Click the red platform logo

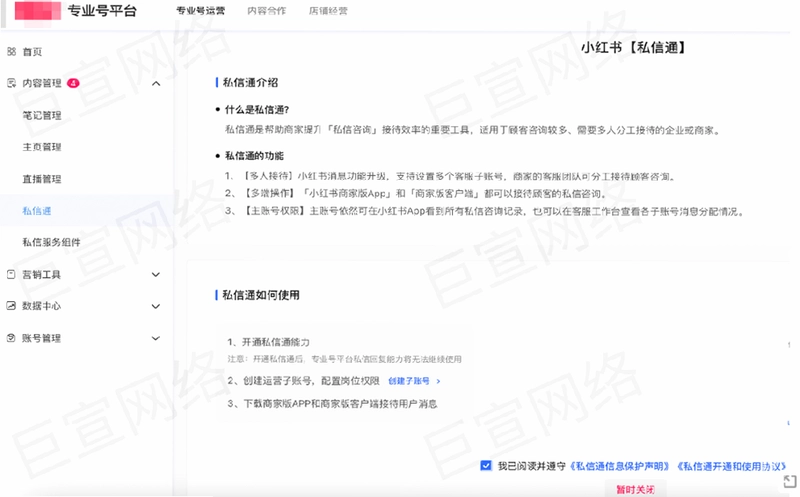click(x=38, y=11)
